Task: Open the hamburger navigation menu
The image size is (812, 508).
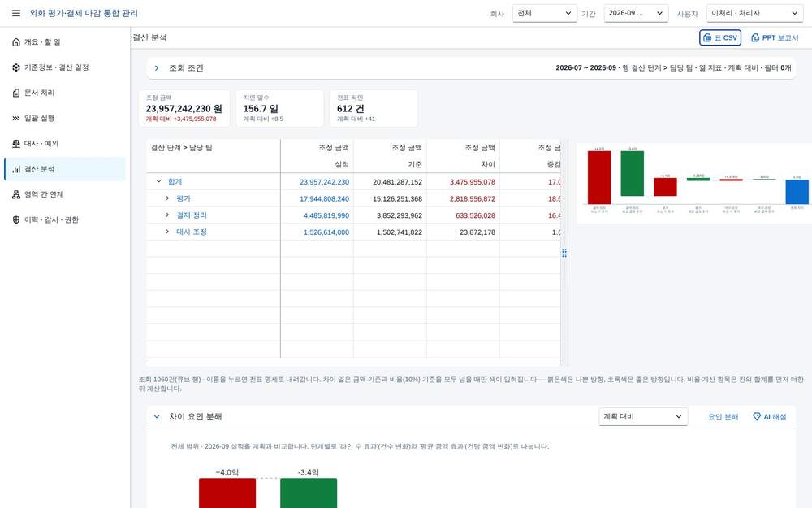Action: (16, 13)
